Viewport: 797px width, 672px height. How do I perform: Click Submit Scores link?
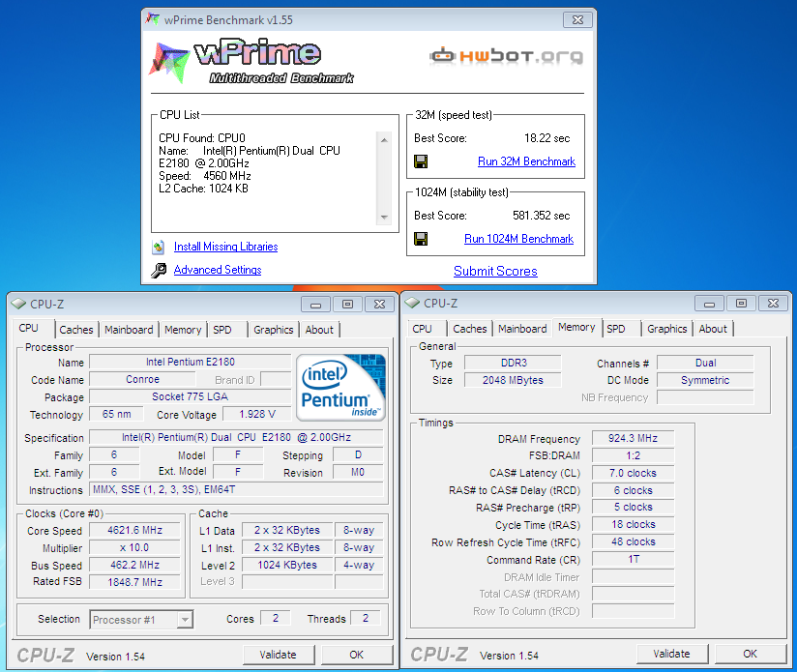coord(495,272)
